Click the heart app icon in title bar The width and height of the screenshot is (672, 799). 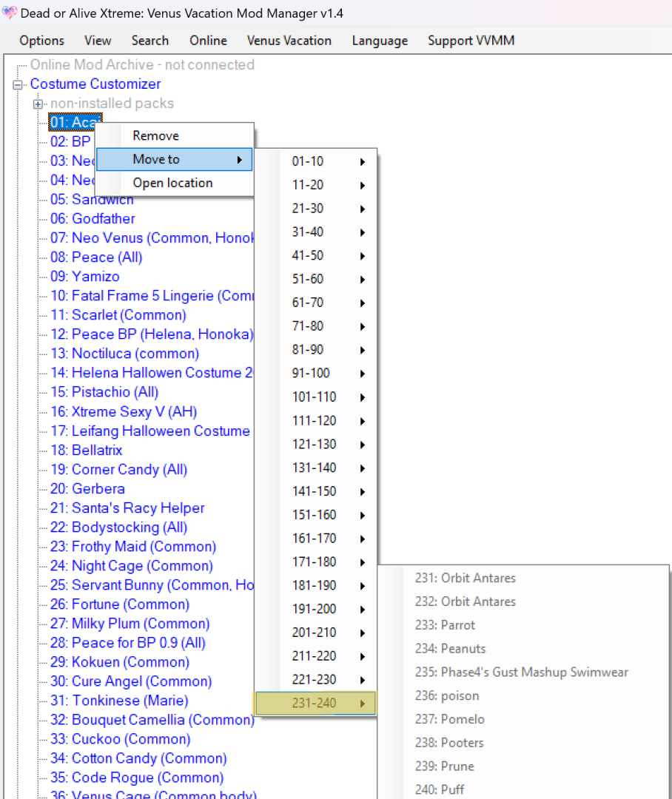(x=9, y=13)
